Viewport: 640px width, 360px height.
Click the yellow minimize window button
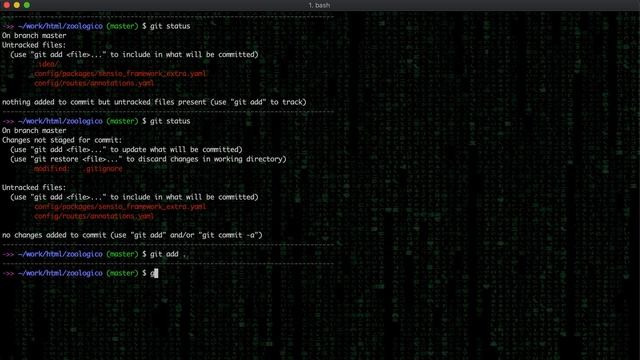pyautogui.click(x=16, y=5)
